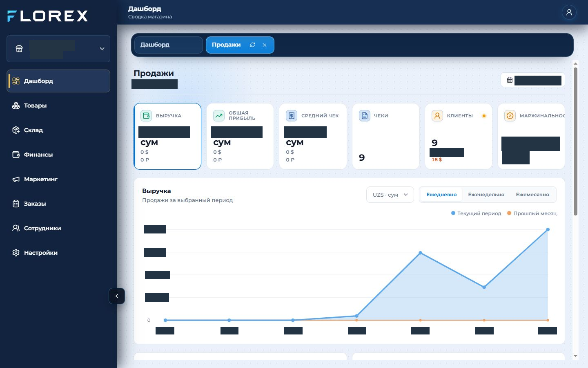Viewport: 588px width, 368px height.
Task: Click the Общая прибыль trend icon
Action: coord(219,116)
